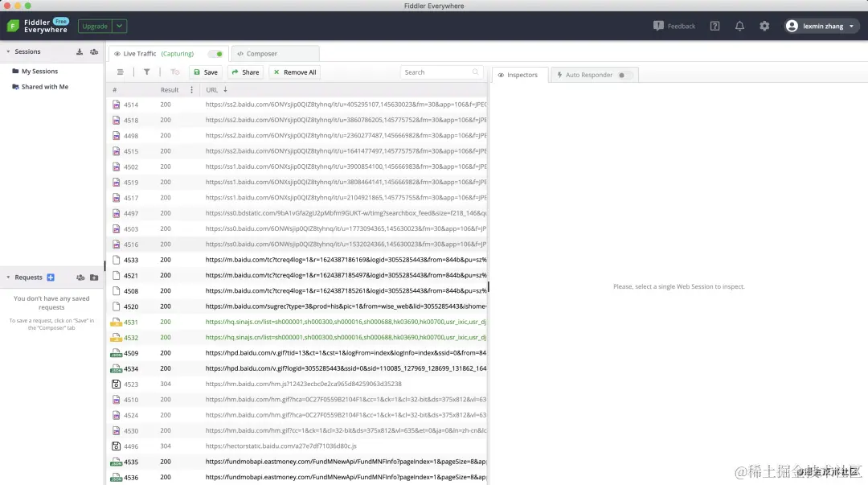Toggle the Live Traffic capturing switch

pyautogui.click(x=216, y=54)
